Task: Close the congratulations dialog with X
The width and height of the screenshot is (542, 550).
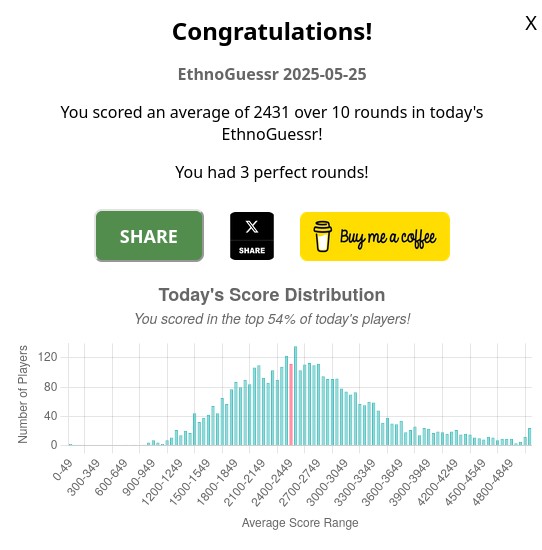Action: pyautogui.click(x=531, y=24)
